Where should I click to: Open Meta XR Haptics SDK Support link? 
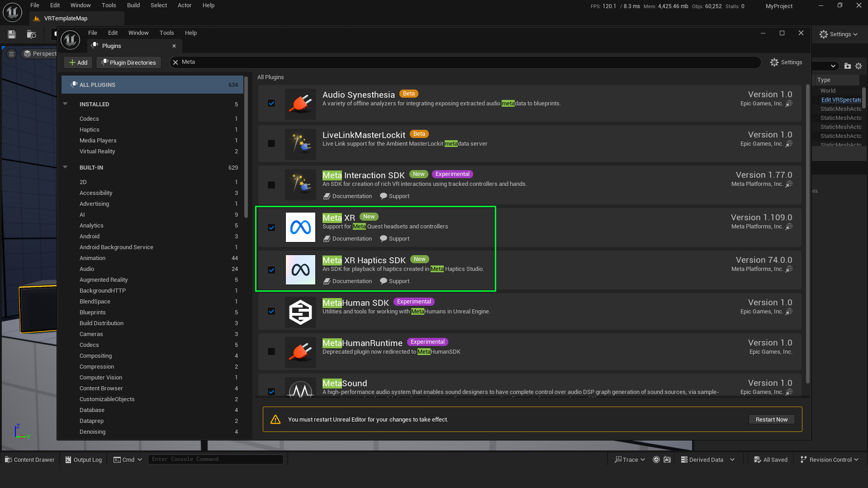coord(395,281)
